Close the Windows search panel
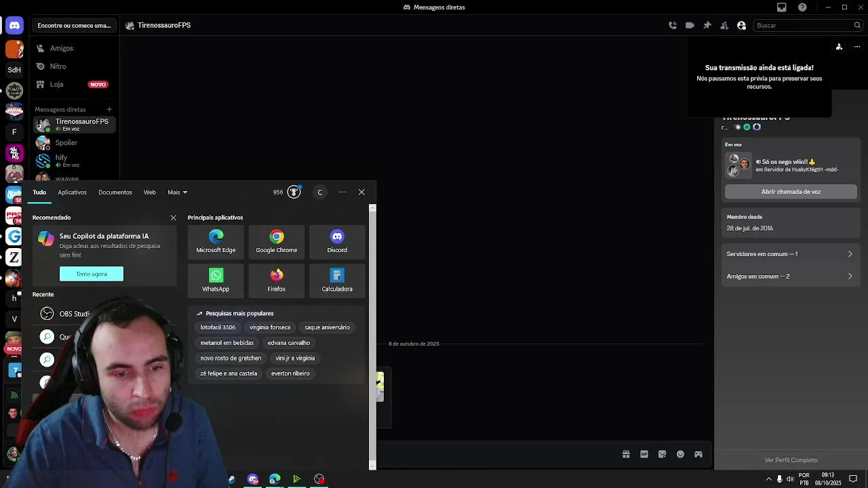This screenshot has width=868, height=488. point(361,192)
